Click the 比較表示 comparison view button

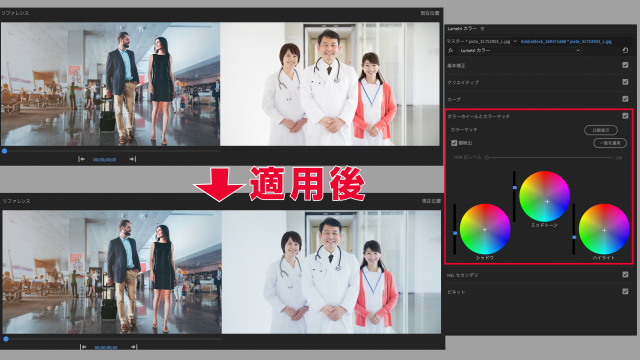click(601, 130)
